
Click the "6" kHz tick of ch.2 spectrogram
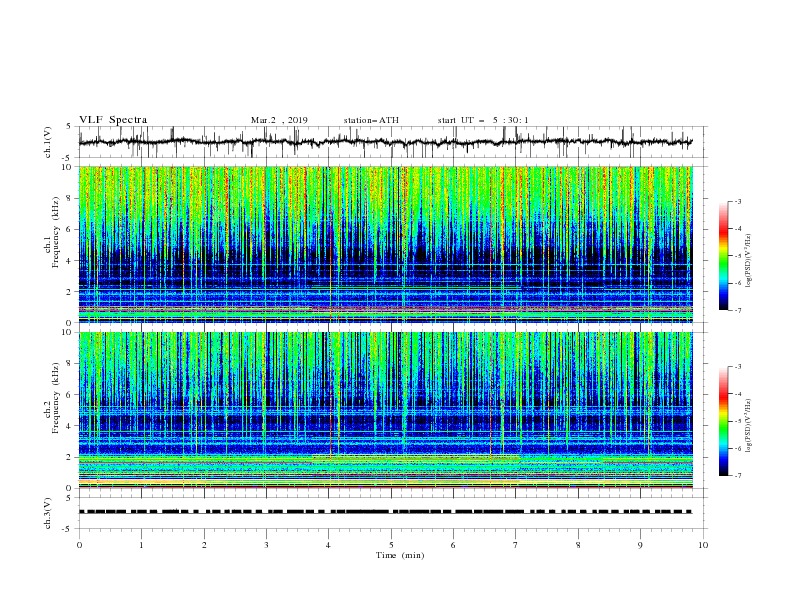pyautogui.click(x=71, y=395)
